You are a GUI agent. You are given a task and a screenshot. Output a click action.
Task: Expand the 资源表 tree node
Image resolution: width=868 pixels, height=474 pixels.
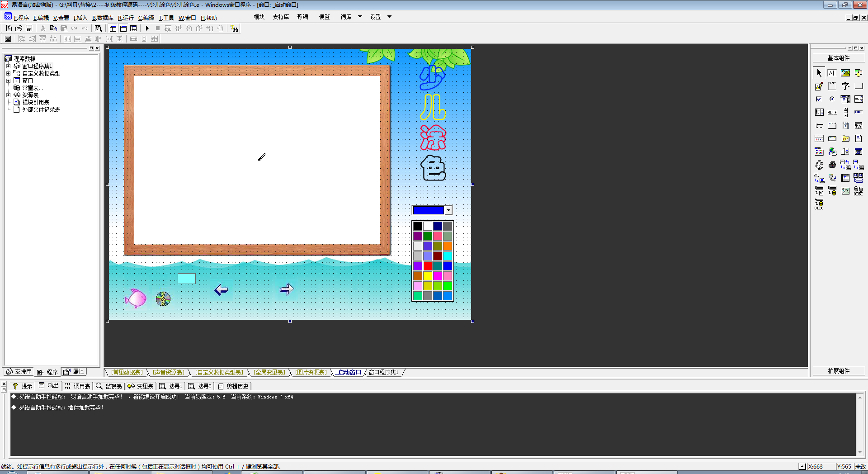[x=8, y=95]
